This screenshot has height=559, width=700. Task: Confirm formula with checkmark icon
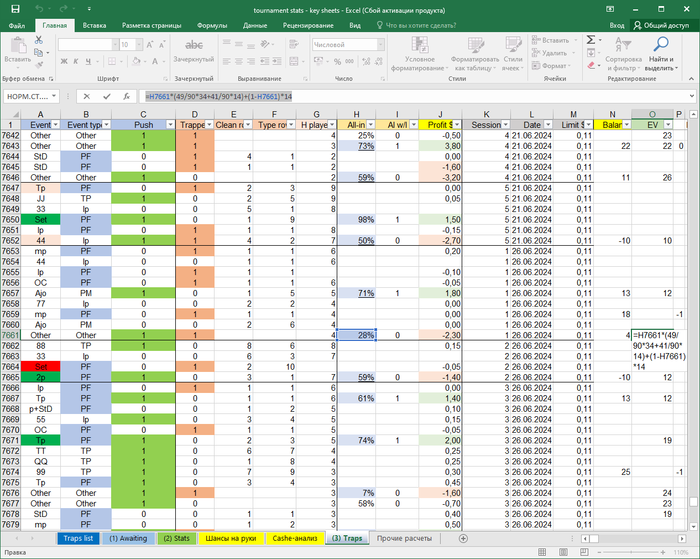click(107, 96)
